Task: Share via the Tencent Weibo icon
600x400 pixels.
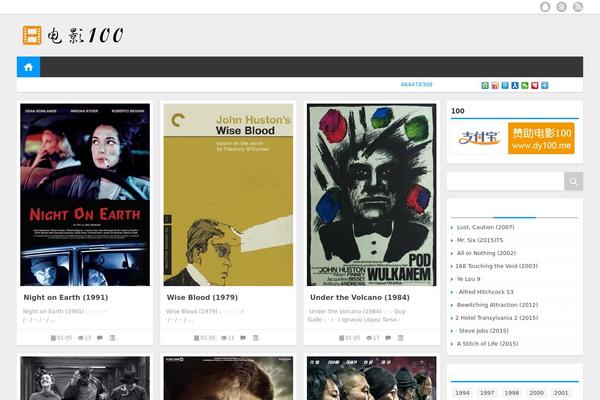Action: tap(505, 85)
